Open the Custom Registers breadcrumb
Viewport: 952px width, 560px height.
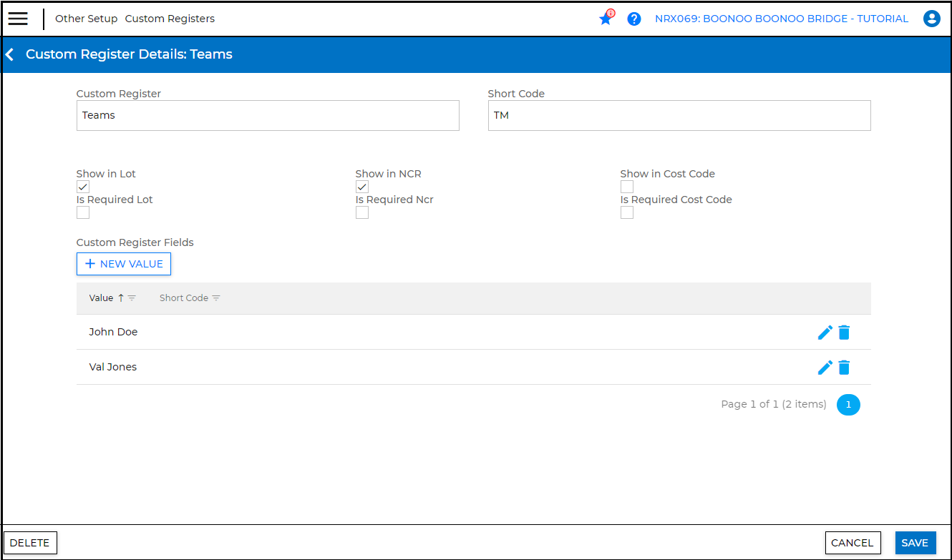point(170,19)
